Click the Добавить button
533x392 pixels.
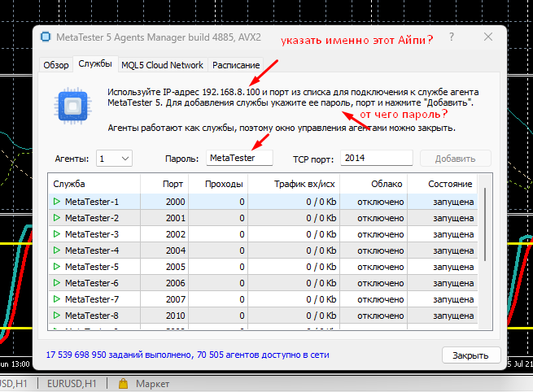[456, 159]
